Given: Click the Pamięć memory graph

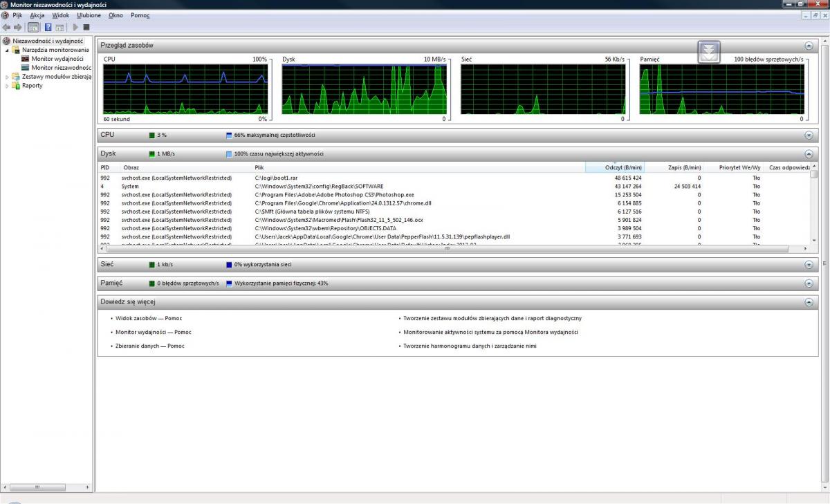Looking at the screenshot, I should (721, 90).
